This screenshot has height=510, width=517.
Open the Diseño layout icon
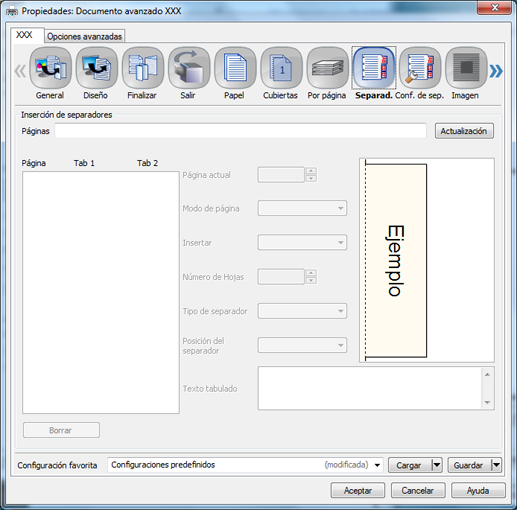(x=97, y=68)
